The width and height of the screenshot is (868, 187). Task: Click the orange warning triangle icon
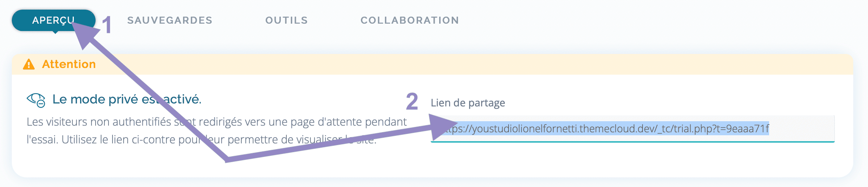[29, 64]
